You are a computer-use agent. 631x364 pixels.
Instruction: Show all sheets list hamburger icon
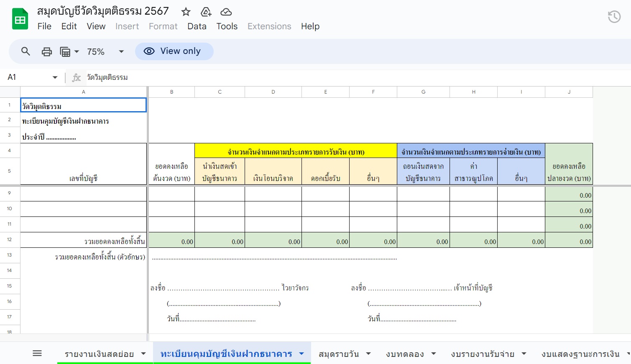click(x=37, y=354)
